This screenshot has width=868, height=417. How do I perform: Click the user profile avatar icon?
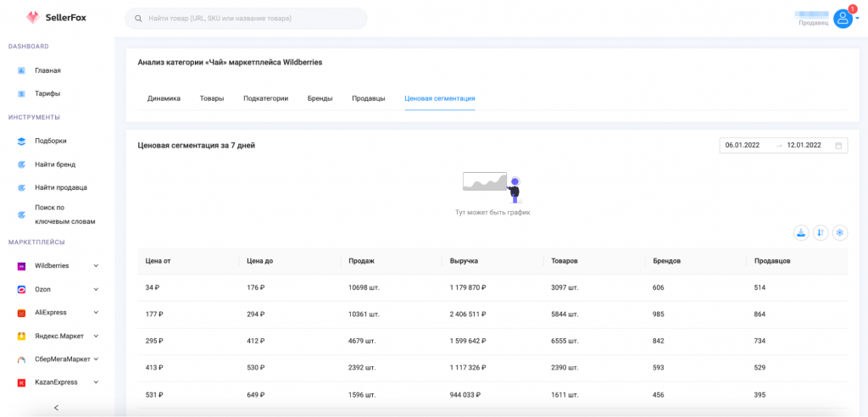(x=843, y=19)
